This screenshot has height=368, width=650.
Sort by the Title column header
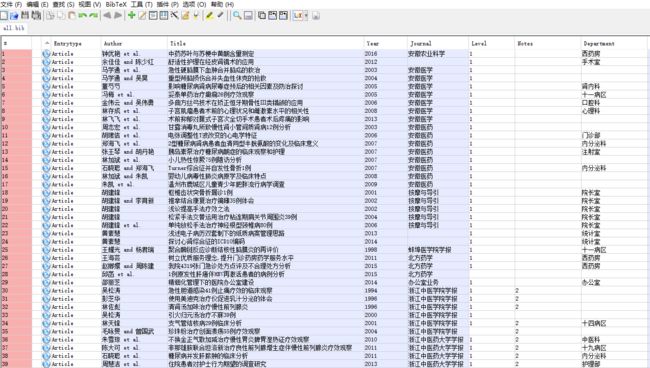pos(265,44)
